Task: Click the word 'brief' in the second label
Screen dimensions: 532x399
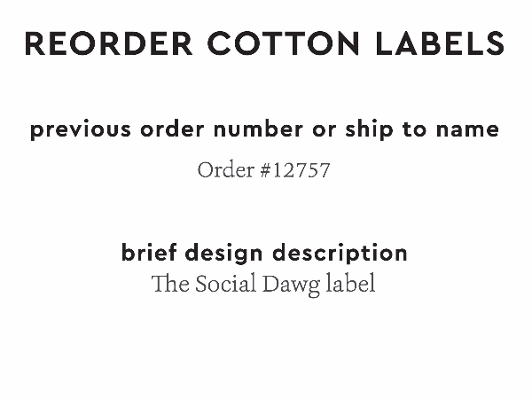Action: point(149,253)
